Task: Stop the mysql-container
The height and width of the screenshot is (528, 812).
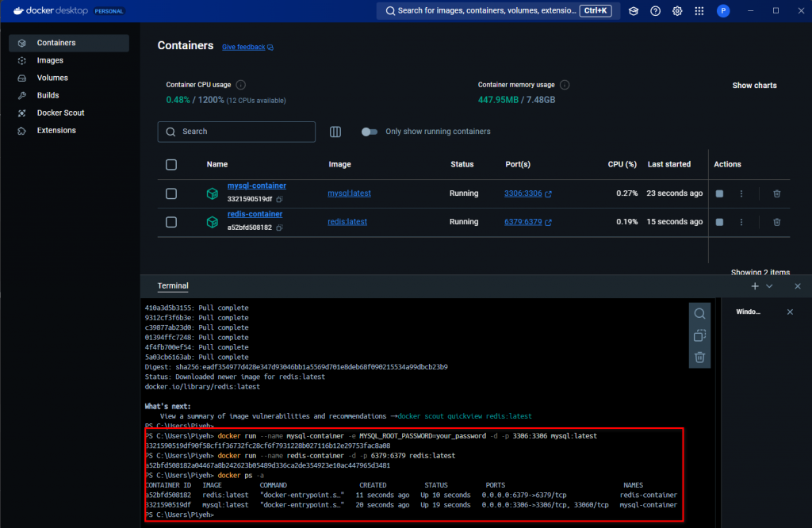Action: pos(719,193)
